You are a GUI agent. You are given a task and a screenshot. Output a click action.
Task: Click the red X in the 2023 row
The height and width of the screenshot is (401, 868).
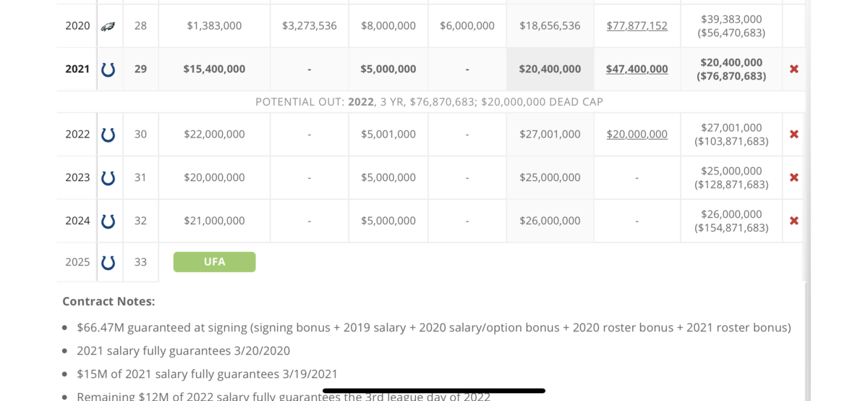793,178
